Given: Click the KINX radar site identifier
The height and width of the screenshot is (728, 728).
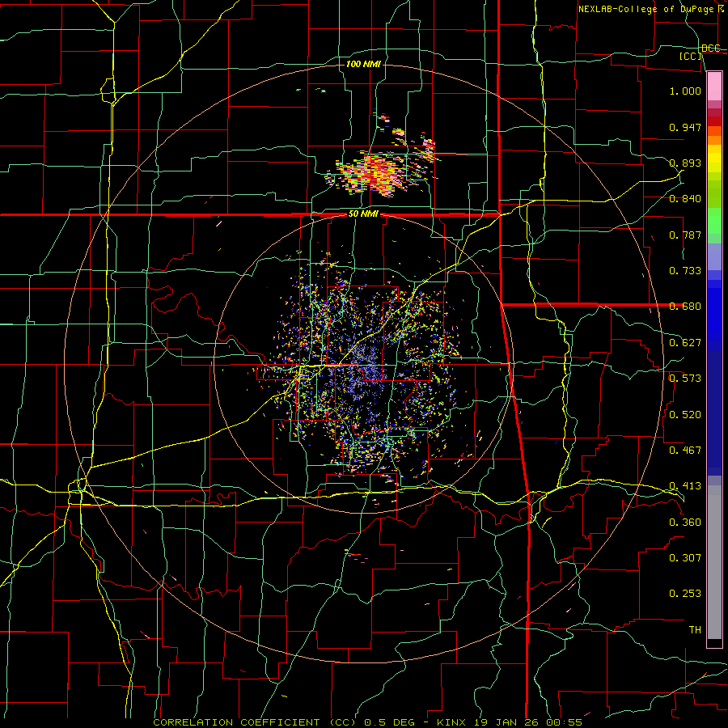Looking at the screenshot, I should [453, 722].
